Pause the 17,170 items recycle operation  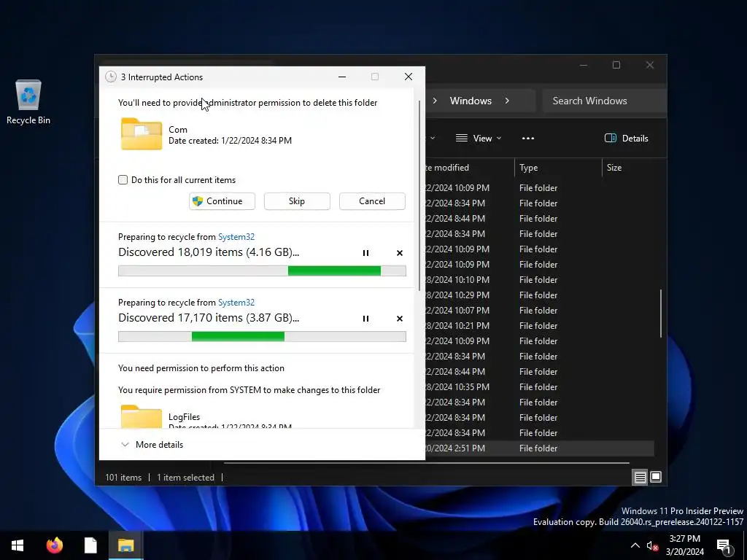point(365,319)
